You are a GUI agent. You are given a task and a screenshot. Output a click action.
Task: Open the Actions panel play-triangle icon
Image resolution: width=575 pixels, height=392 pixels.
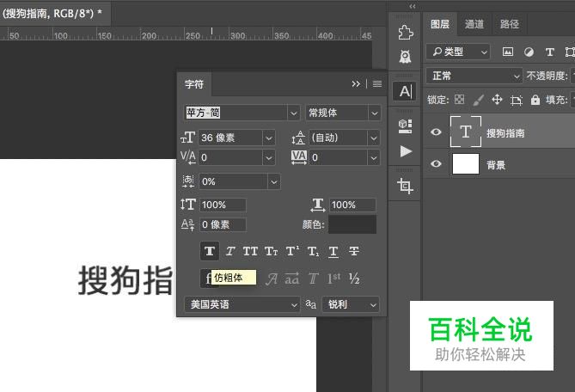click(x=406, y=151)
